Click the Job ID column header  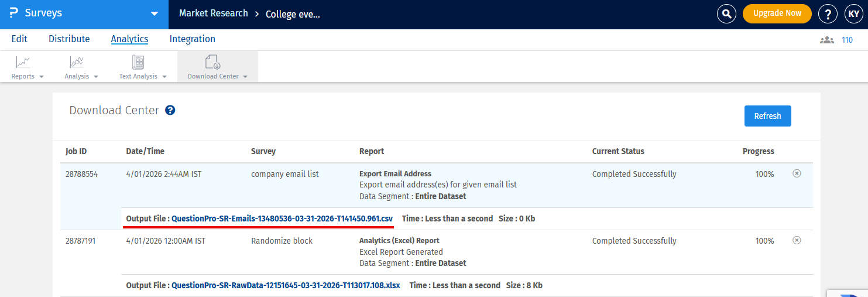coord(76,151)
